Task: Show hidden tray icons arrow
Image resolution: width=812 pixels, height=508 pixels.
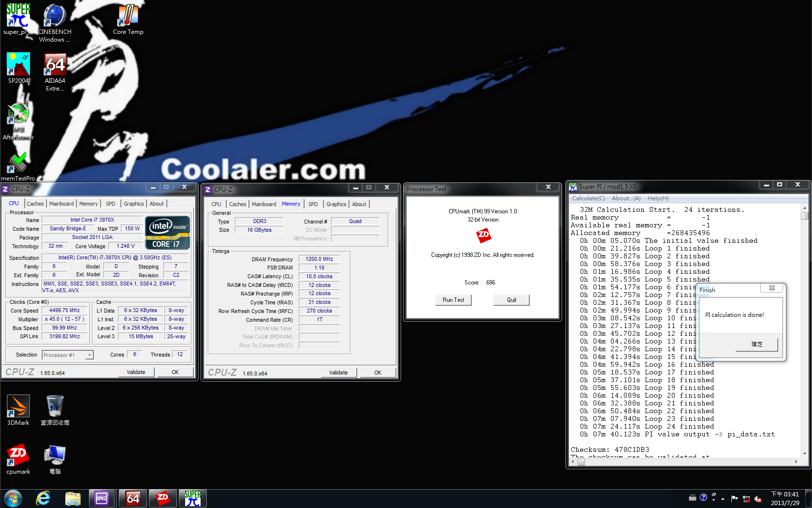Action: (723, 498)
